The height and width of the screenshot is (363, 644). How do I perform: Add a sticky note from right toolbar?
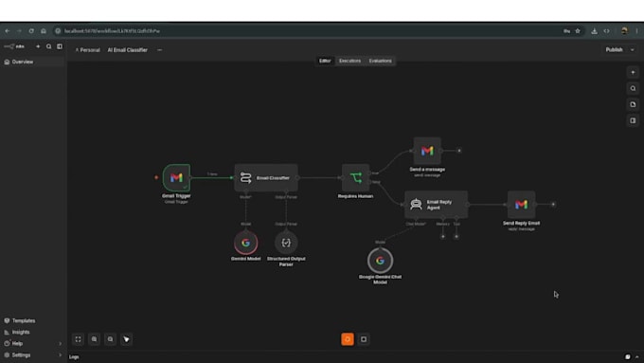(x=633, y=104)
